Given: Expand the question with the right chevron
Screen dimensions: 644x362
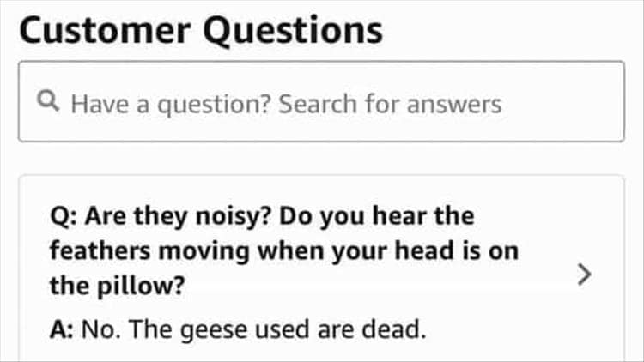Looking at the screenshot, I should 584,275.
